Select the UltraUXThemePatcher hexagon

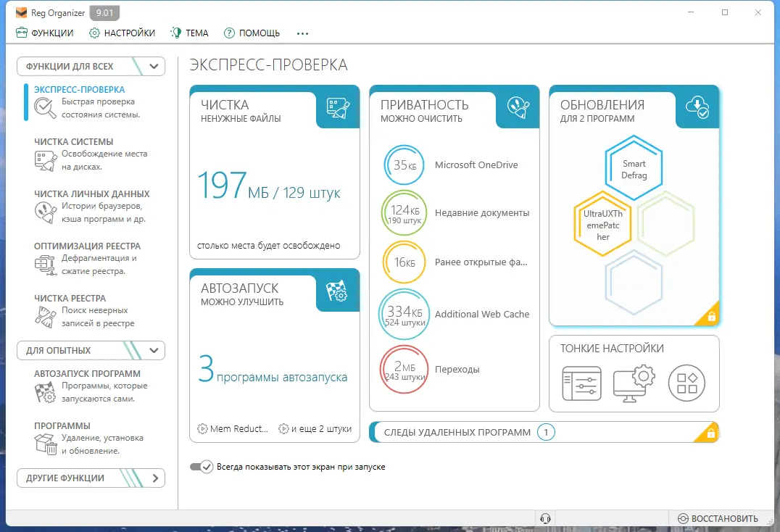[602, 224]
